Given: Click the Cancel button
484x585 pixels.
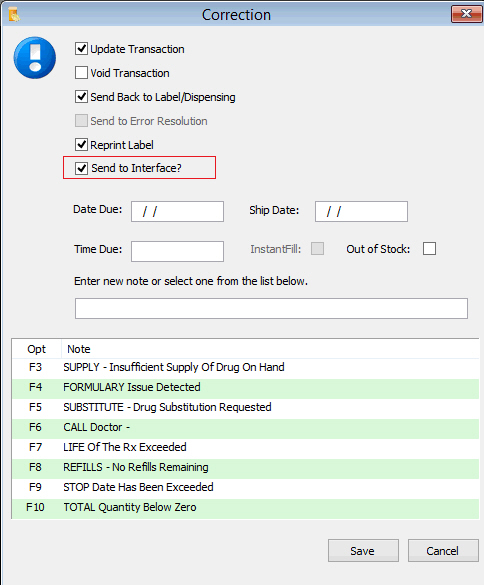Looking at the screenshot, I should pyautogui.click(x=443, y=550).
